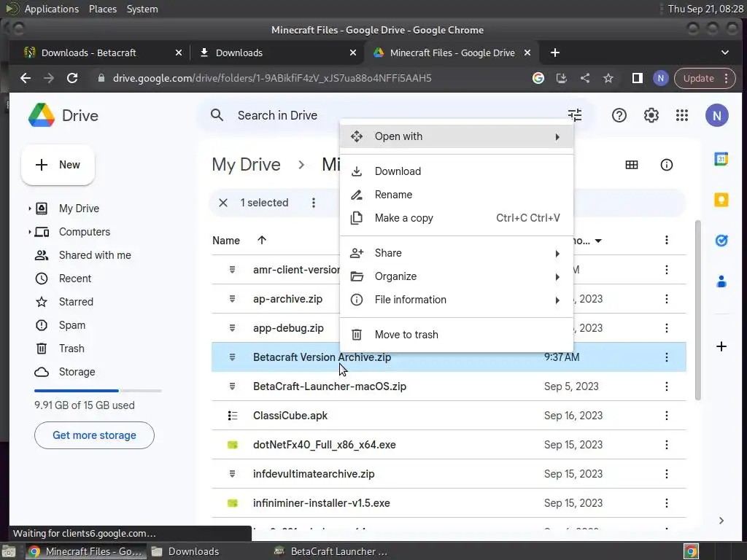Open more actions for selected item

pos(313,203)
